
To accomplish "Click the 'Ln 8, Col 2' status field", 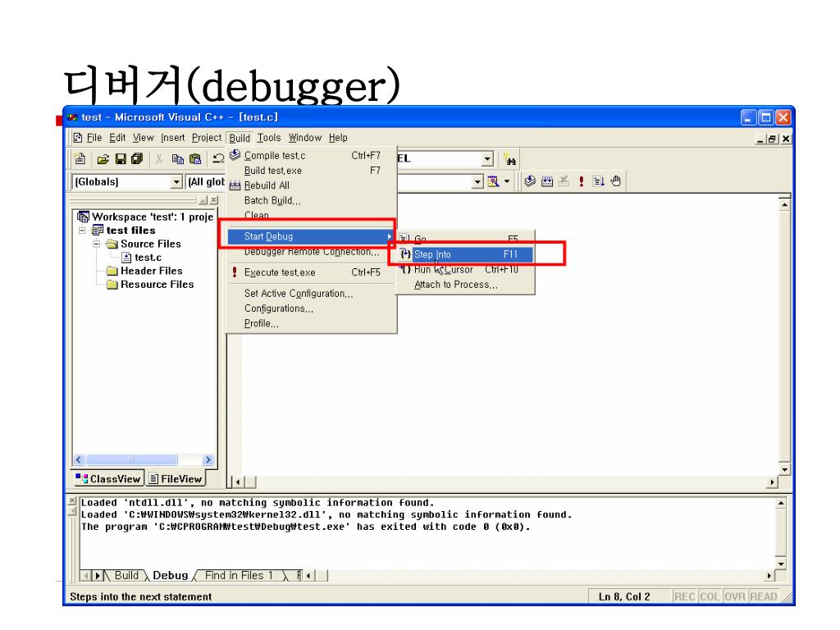I will (624, 597).
